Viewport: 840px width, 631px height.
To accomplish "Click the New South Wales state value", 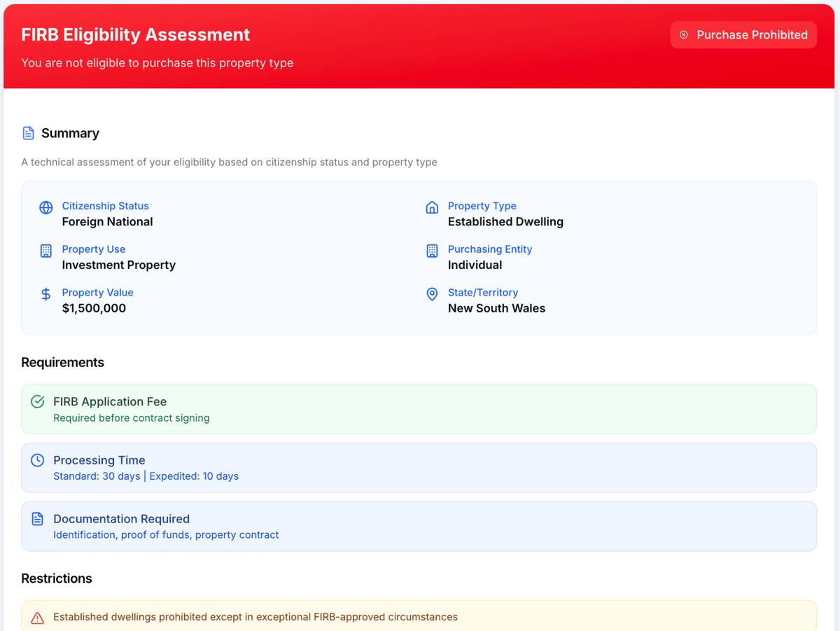I will pos(496,308).
